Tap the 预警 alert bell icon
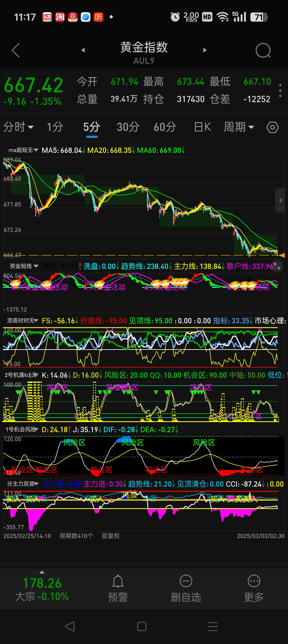The width and height of the screenshot is (288, 644). [x=118, y=581]
